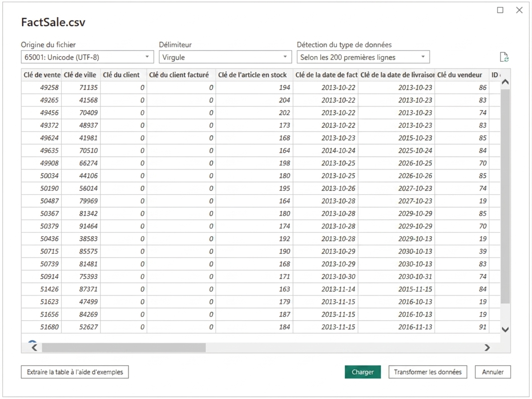Click cell 49372 in Clé de vente
Image resolution: width=532 pixels, height=399 pixels.
[x=41, y=125]
